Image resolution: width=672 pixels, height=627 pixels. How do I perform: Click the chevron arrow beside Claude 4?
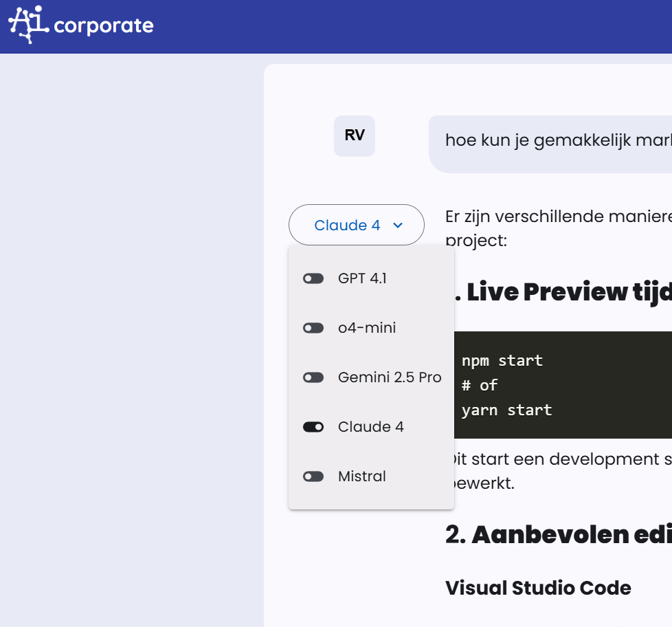pyautogui.click(x=397, y=225)
